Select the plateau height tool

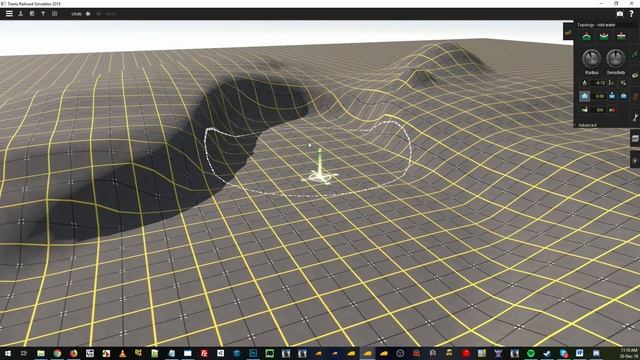621,37
